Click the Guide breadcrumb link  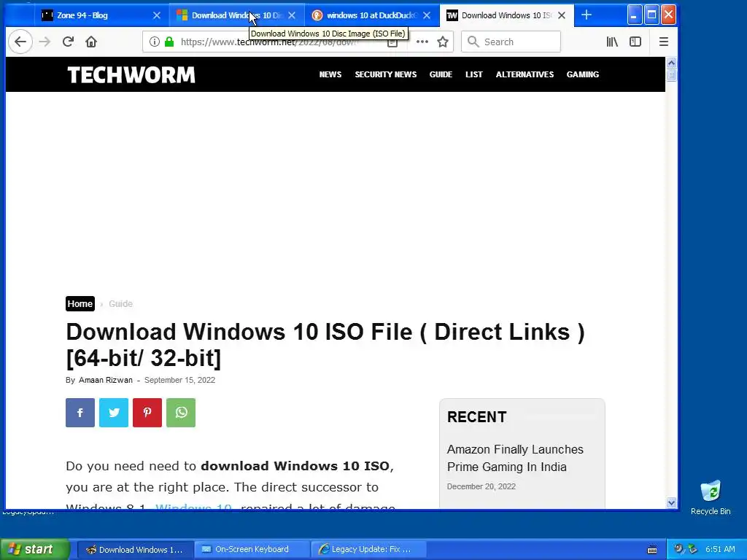coord(120,304)
